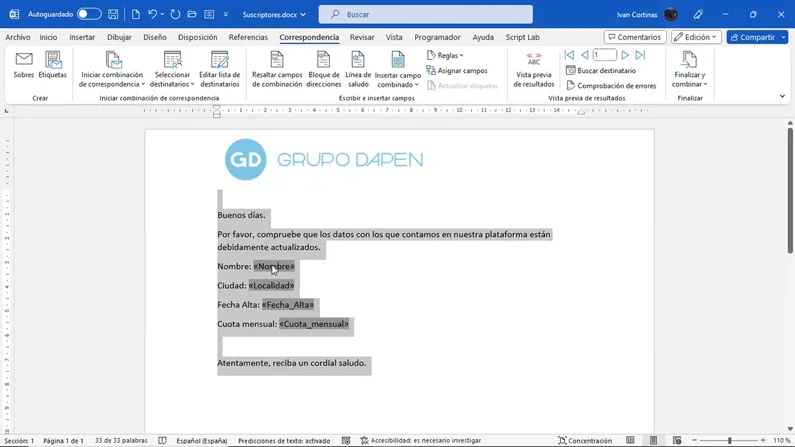Go to last record arrow

tap(640, 55)
